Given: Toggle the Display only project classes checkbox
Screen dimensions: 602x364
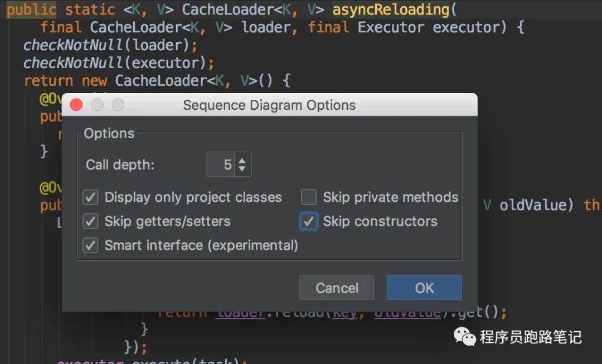Looking at the screenshot, I should tap(90, 197).
